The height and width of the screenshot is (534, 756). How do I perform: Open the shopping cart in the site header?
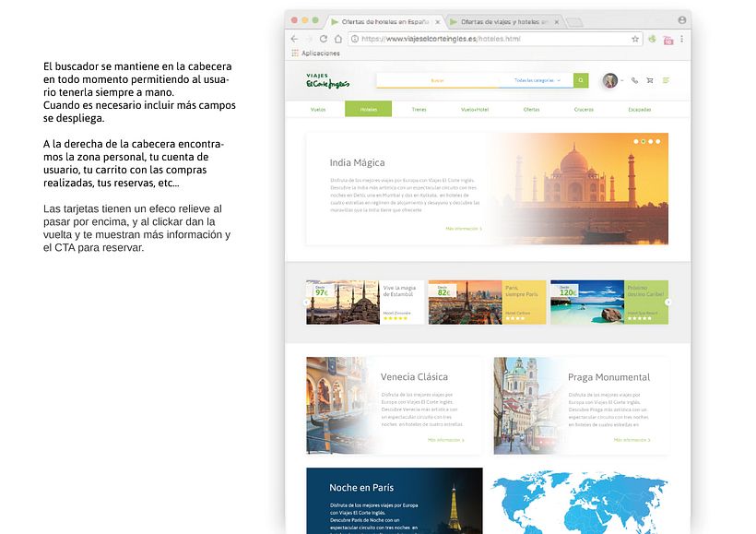(x=650, y=80)
